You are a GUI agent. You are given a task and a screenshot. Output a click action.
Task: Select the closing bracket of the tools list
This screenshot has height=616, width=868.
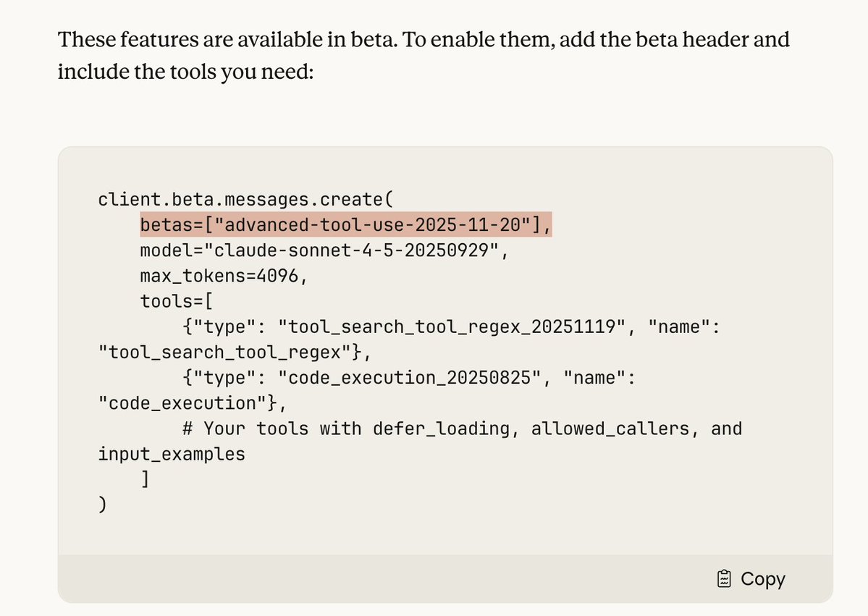[145, 478]
